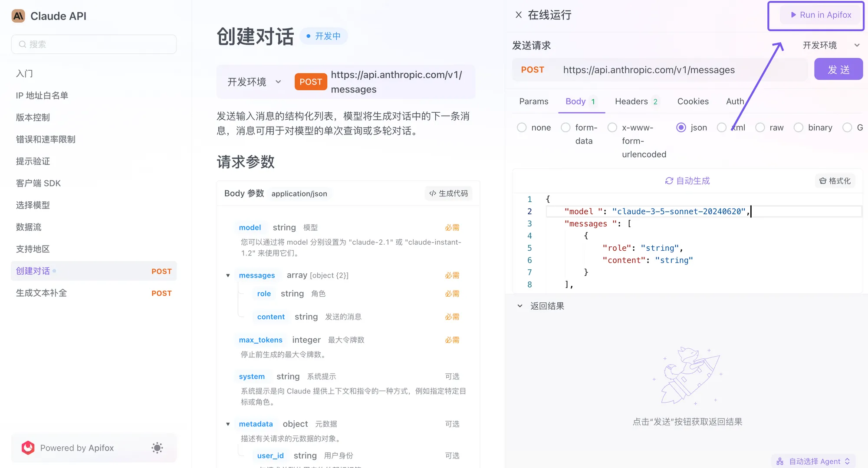This screenshot has width=868, height=468.
Task: Select 创建对话 POST sidebar item
Action: click(x=94, y=271)
